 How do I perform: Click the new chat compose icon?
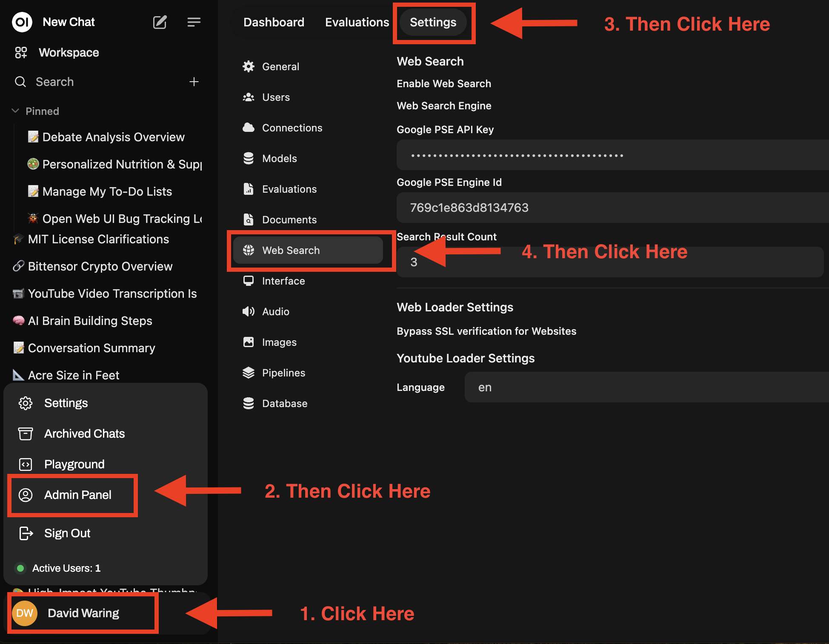pos(160,22)
